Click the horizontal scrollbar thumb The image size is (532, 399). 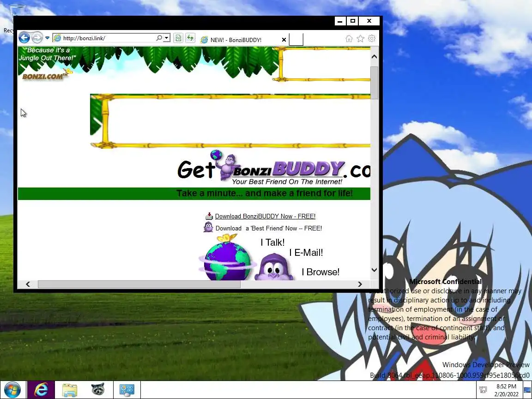[139, 284]
